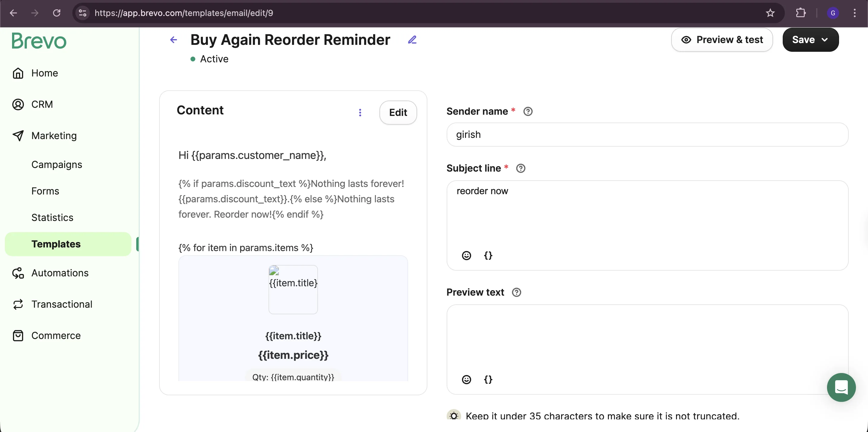Open the Forms page
The height and width of the screenshot is (432, 868).
(45, 191)
